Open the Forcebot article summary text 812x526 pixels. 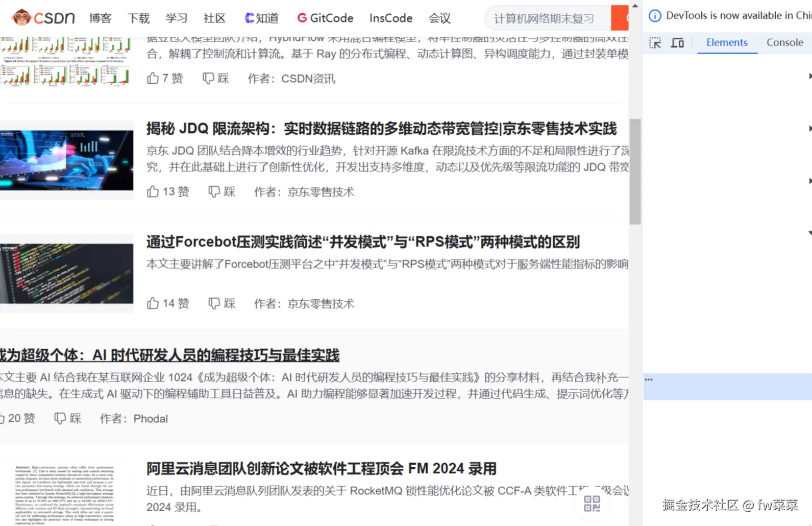[387, 264]
